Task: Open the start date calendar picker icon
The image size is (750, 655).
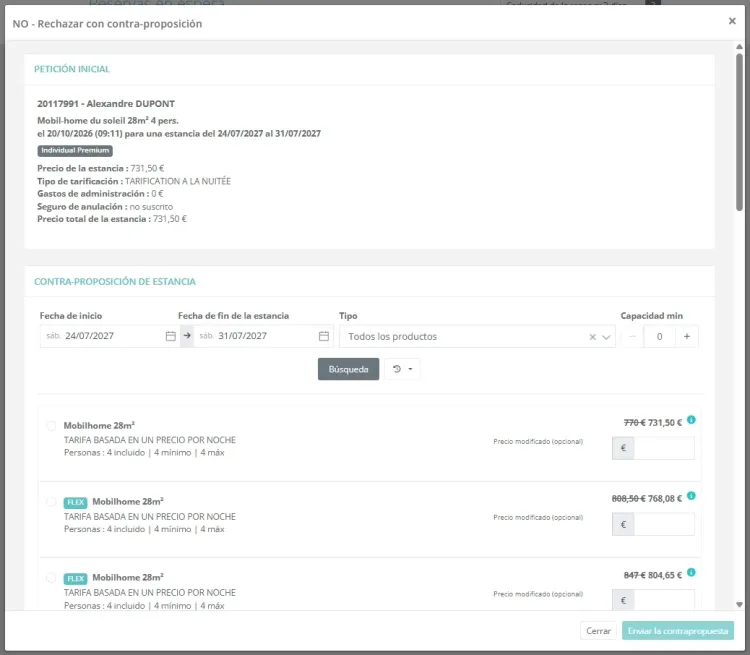Action: (x=171, y=336)
